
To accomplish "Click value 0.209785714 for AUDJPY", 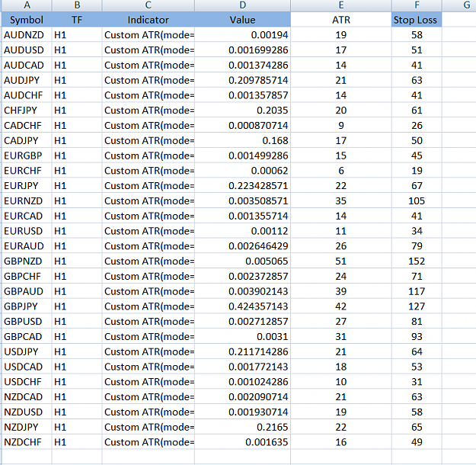I will tap(242, 80).
